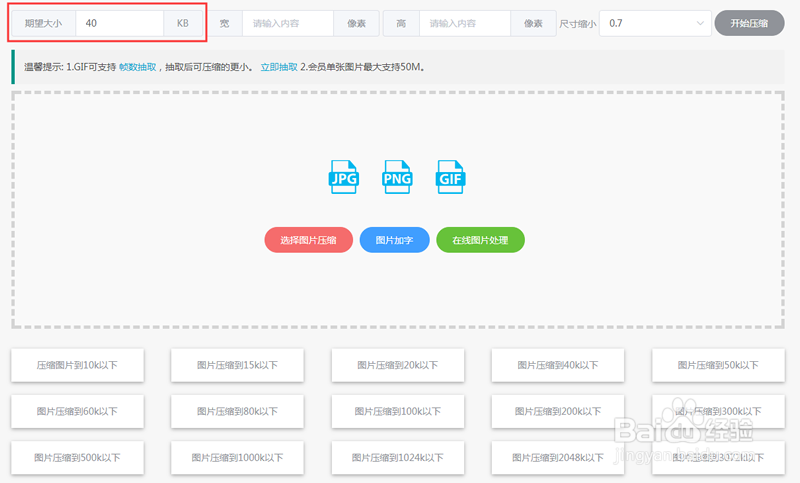
Task: Follow the 帧数抽取 link
Action: click(x=137, y=67)
